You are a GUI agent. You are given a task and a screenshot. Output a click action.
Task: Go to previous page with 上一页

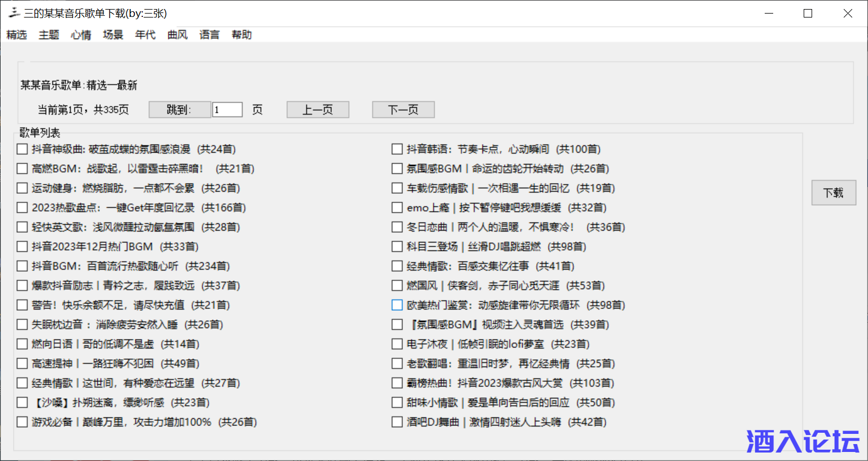tap(318, 110)
